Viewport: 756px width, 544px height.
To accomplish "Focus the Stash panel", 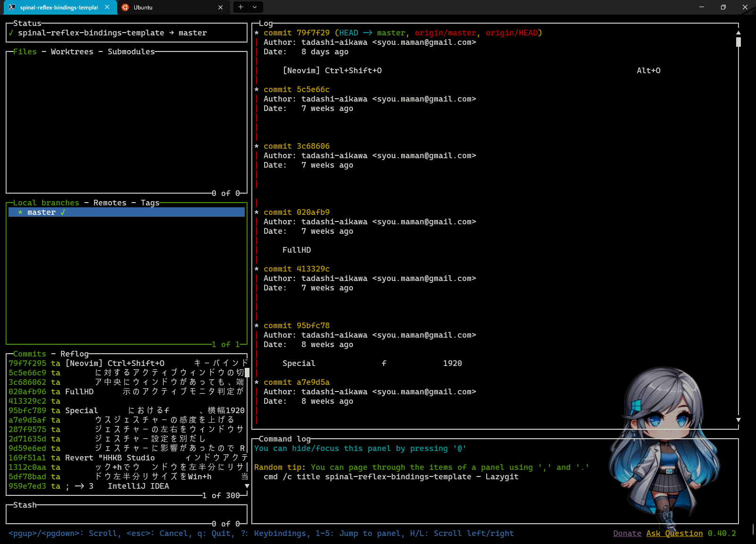I will pyautogui.click(x=126, y=514).
